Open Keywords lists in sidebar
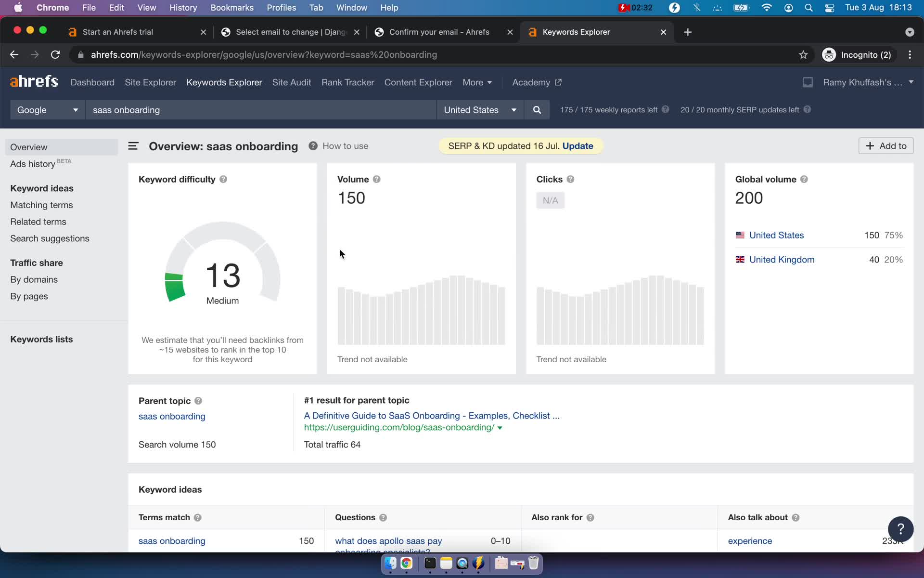This screenshot has width=924, height=578. coord(41,339)
